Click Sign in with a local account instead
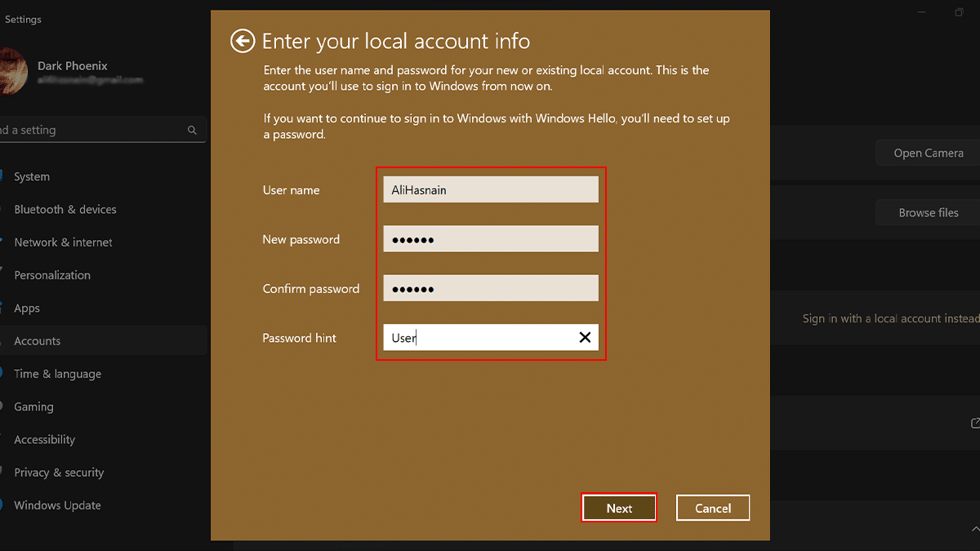980x551 pixels. click(x=890, y=318)
